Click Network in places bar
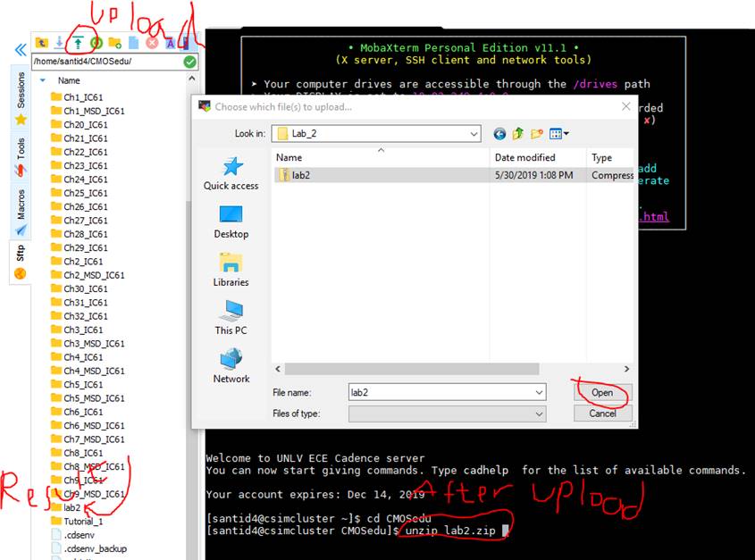The width and height of the screenshot is (755, 560). pos(231,366)
